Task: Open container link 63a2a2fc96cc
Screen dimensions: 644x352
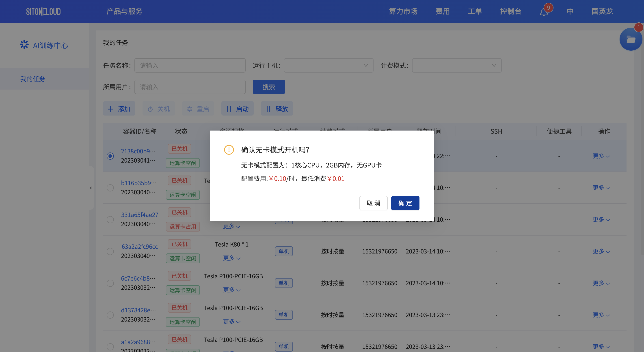Action: pos(140,246)
